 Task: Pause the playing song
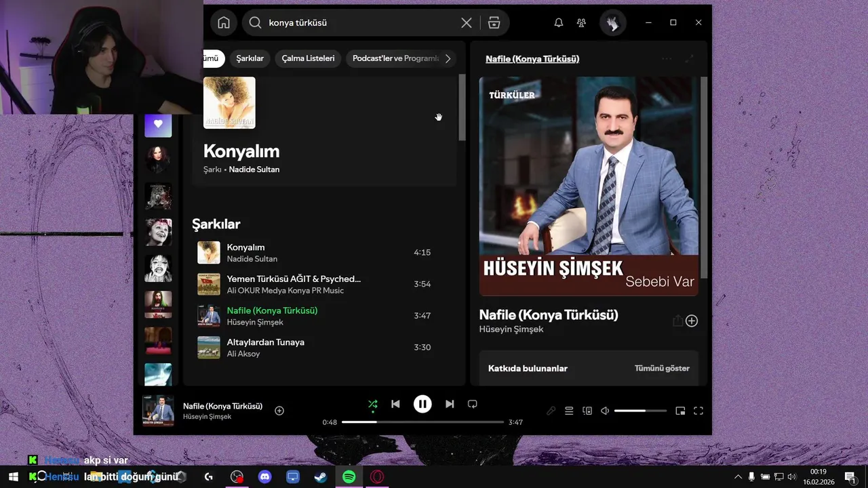[x=422, y=404]
